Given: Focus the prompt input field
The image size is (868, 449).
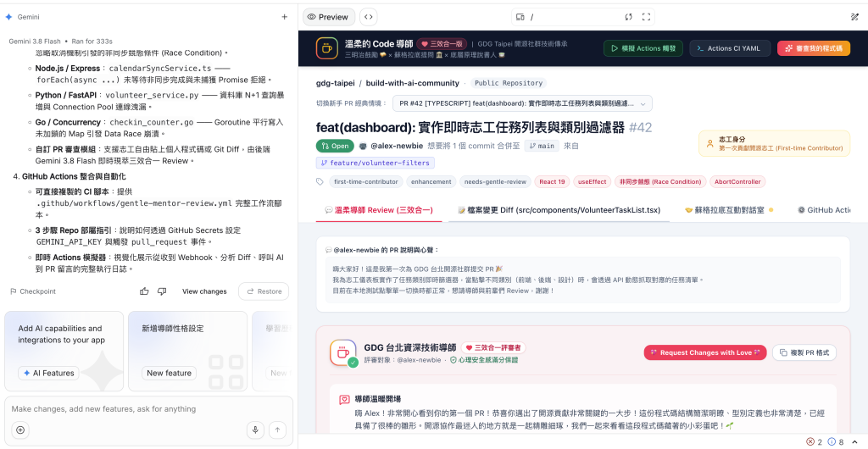Looking at the screenshot, I should click(x=148, y=409).
